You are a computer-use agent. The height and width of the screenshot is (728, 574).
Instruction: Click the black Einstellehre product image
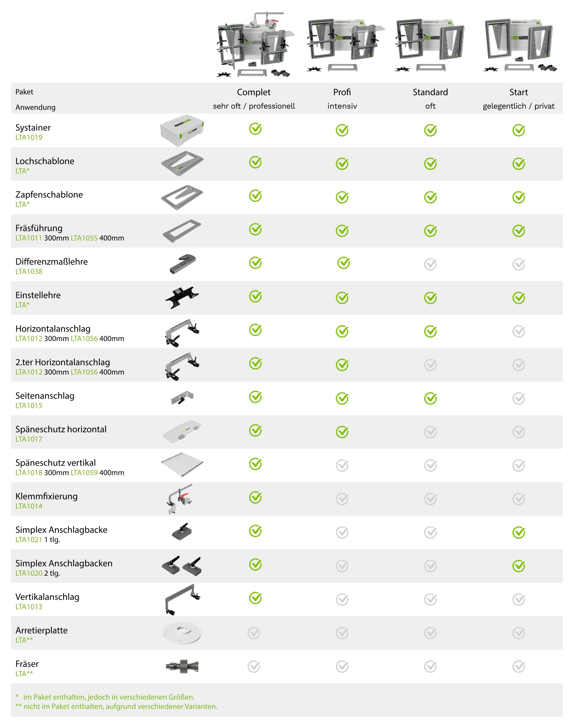[x=182, y=297]
